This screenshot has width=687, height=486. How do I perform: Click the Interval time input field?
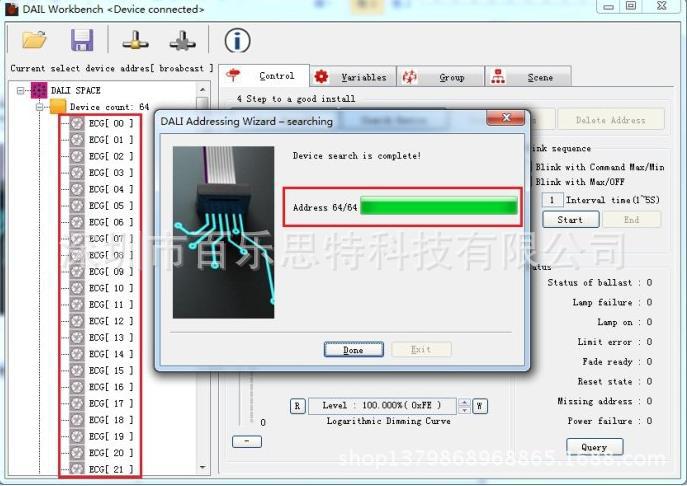point(551,201)
